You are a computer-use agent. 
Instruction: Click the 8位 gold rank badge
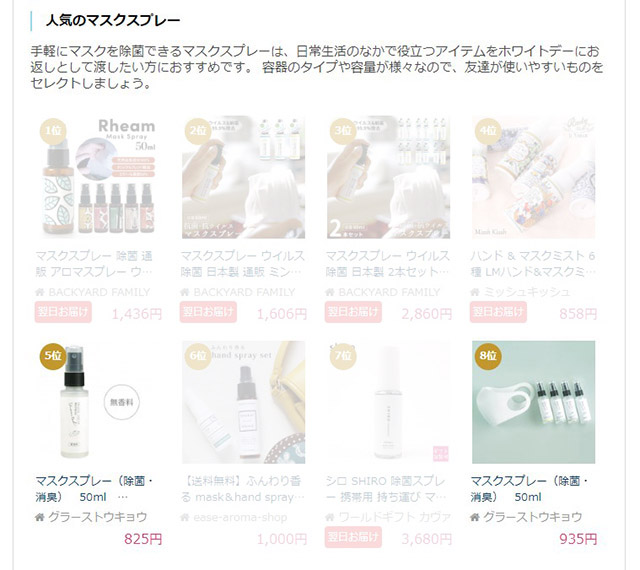[488, 356]
